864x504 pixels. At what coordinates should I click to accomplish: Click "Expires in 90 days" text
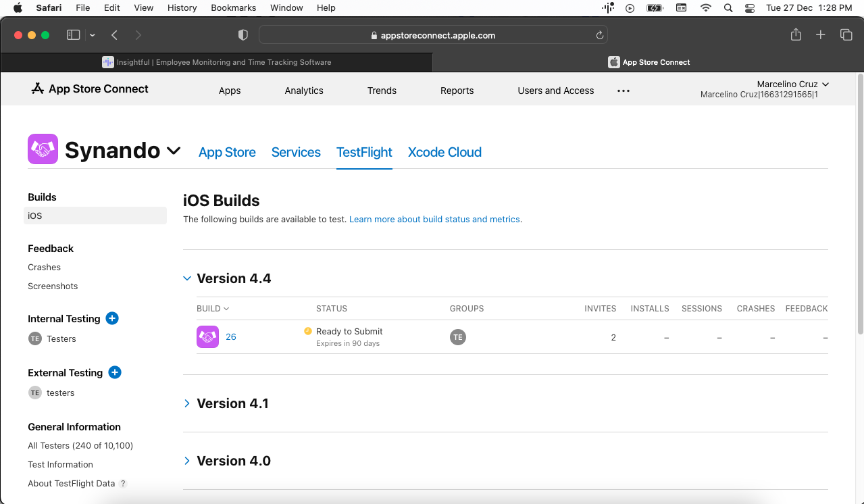(348, 343)
